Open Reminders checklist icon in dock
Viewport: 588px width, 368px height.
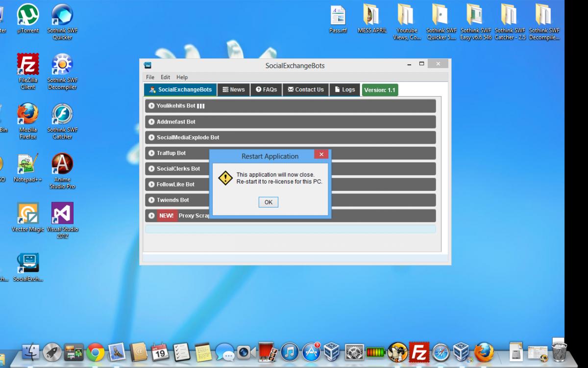182,352
